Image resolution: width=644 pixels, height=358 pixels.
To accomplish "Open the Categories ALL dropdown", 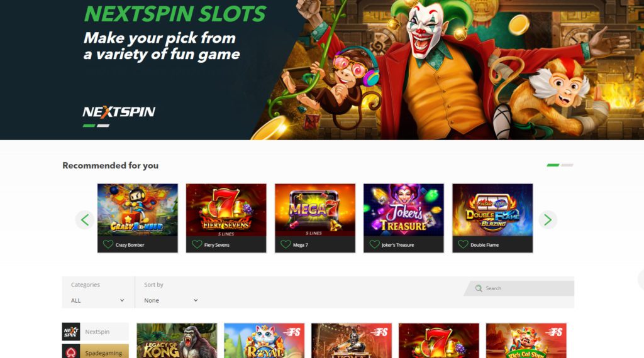I will 97,300.
